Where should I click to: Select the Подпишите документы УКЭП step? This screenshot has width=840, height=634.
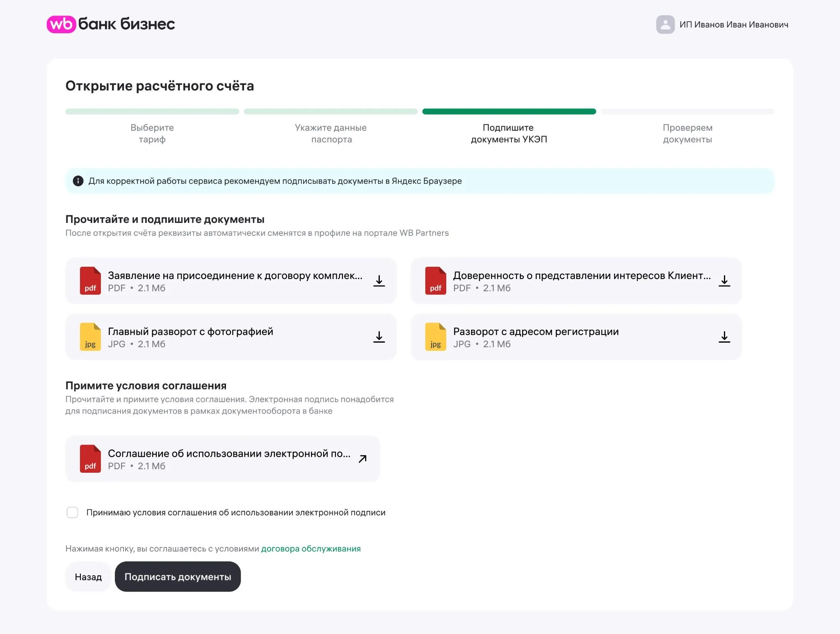click(x=509, y=133)
